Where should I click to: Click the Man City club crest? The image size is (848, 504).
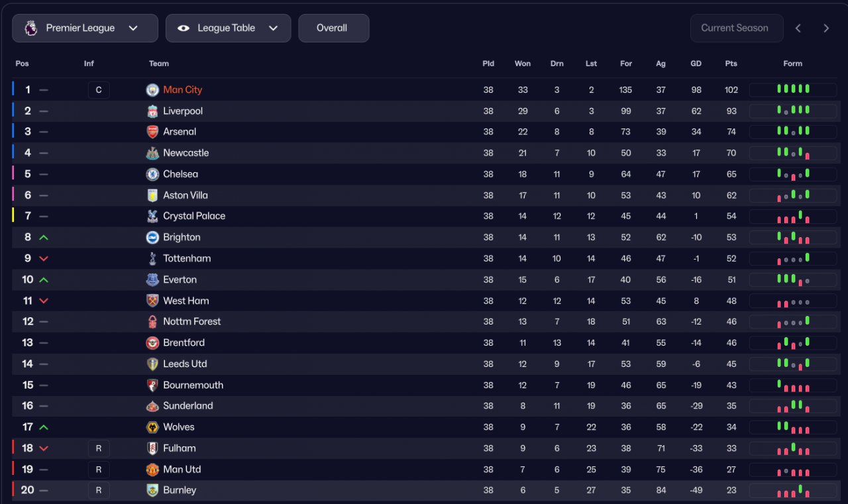pos(152,90)
